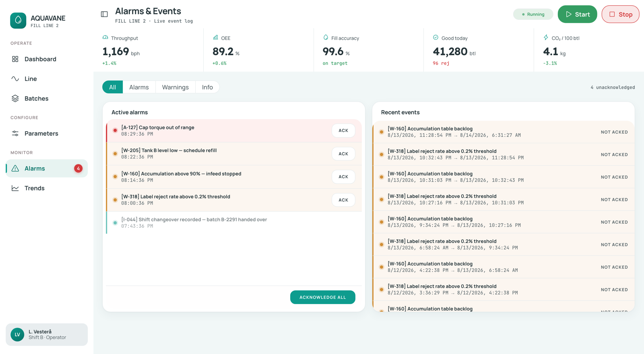Switch to the Alarms filter tab
644x354 pixels.
coord(139,87)
